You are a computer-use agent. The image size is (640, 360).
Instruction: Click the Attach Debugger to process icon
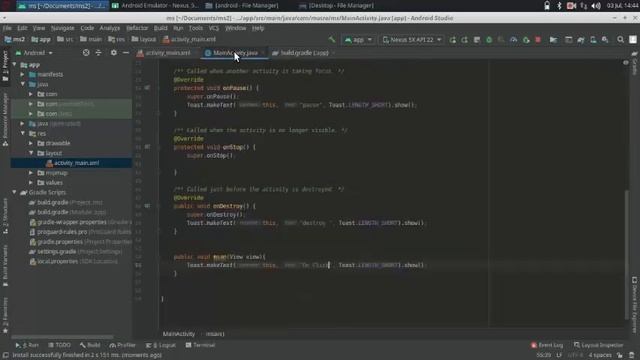526,40
